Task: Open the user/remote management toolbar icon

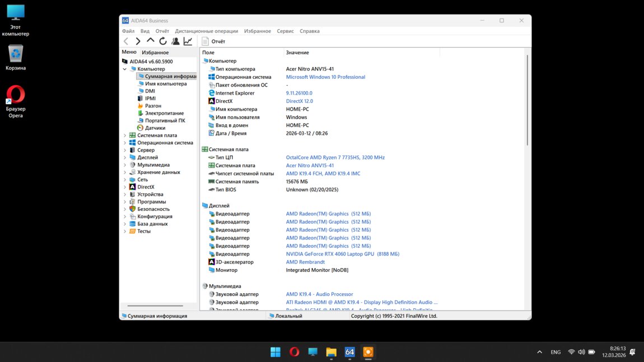Action: 175,41
